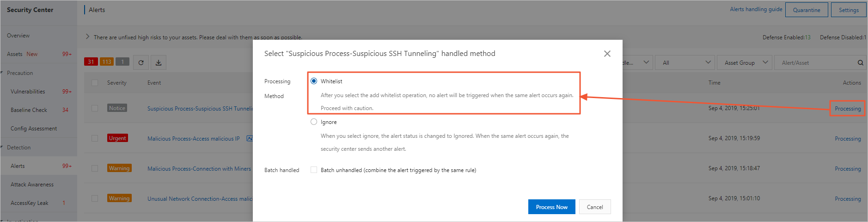This screenshot has width=868, height=222.
Task: Click the orange warning count badge 113
Action: click(x=107, y=62)
